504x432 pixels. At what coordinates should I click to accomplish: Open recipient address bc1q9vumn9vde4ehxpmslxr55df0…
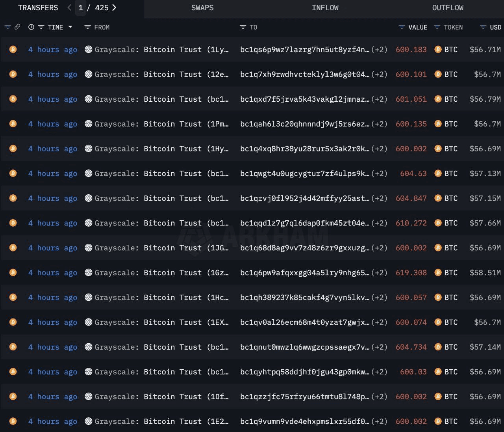click(305, 422)
